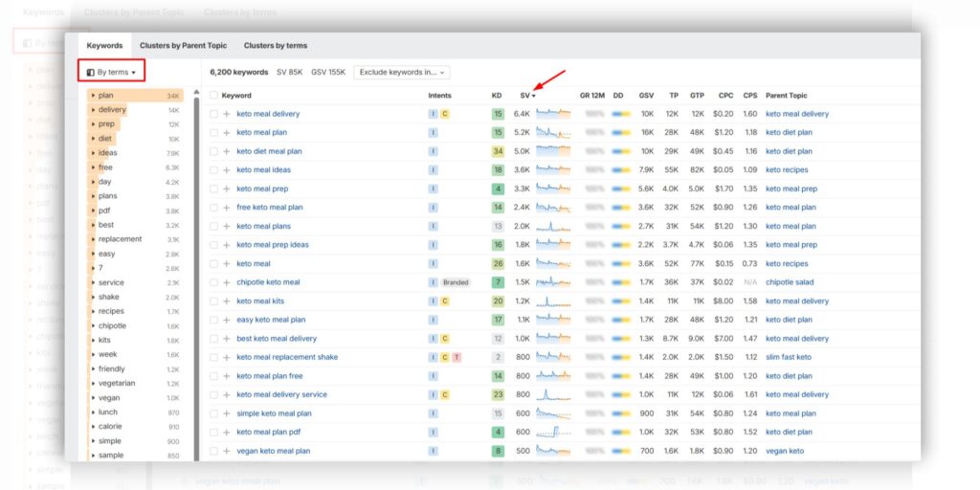Open the trend sparkline for 'keto meal plans'
This screenshot has height=490, width=980.
[553, 226]
